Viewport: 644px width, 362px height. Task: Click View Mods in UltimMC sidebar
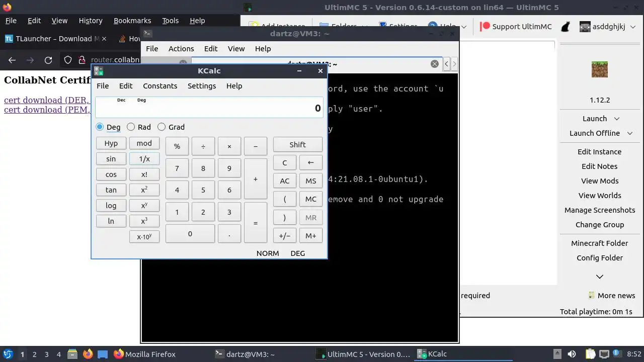[600, 181]
